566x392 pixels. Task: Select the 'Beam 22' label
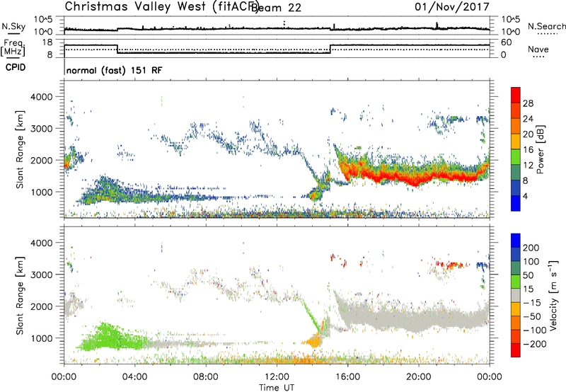click(x=276, y=8)
